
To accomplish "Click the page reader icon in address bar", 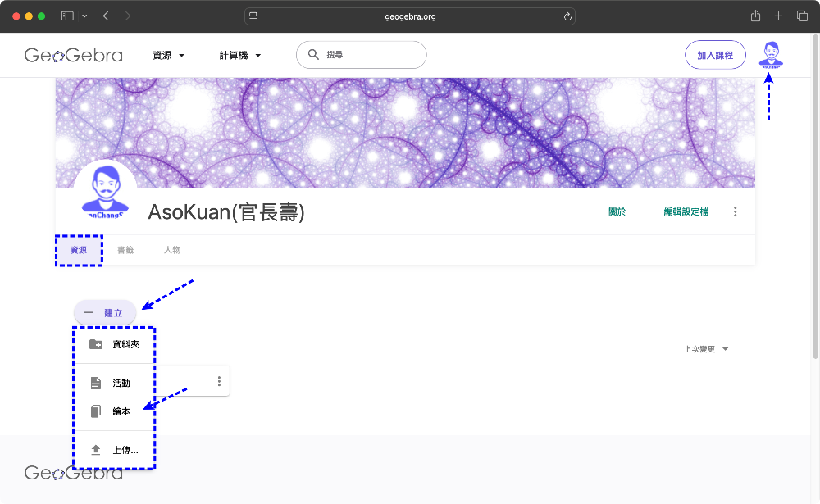I will tap(253, 16).
